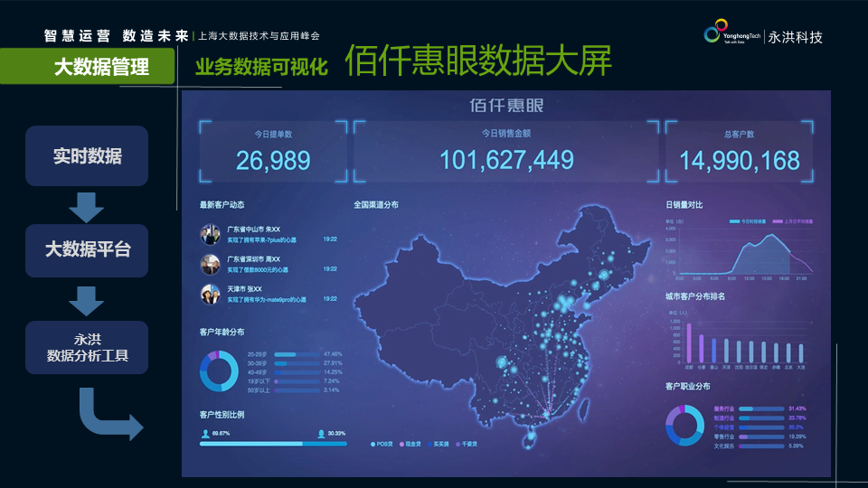Click the 客户性别比例 ratio bar
This screenshot has width=868, height=488.
click(x=273, y=444)
